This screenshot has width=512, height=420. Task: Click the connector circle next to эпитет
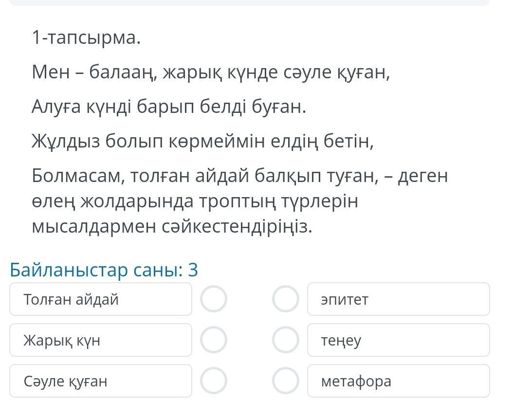point(285,299)
